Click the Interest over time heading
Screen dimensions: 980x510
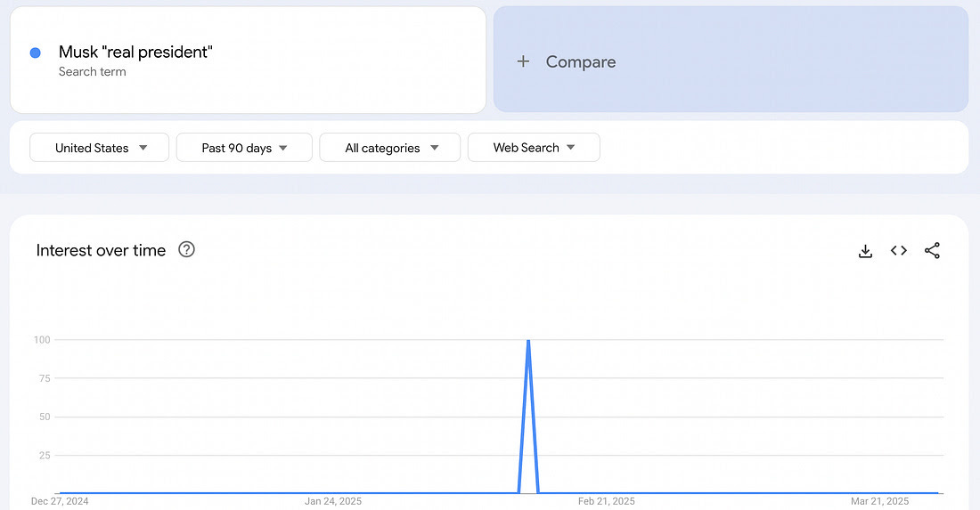102,250
